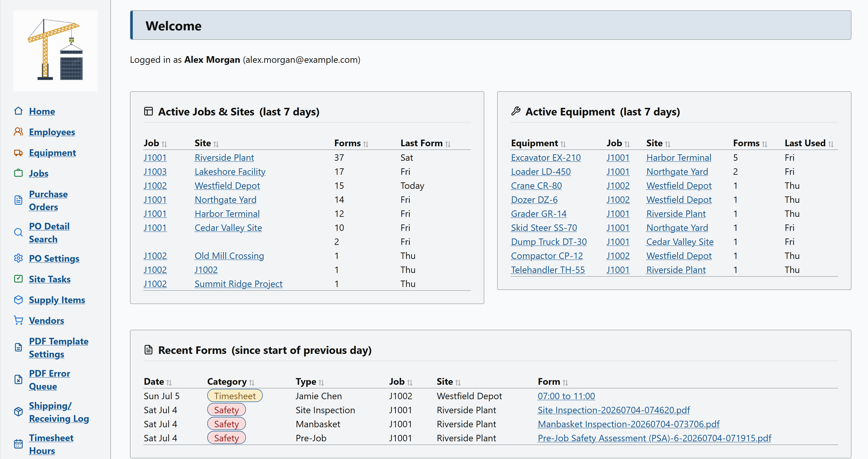The width and height of the screenshot is (868, 459).
Task: Open Telehandler TH-55 equipment link
Action: 548,270
